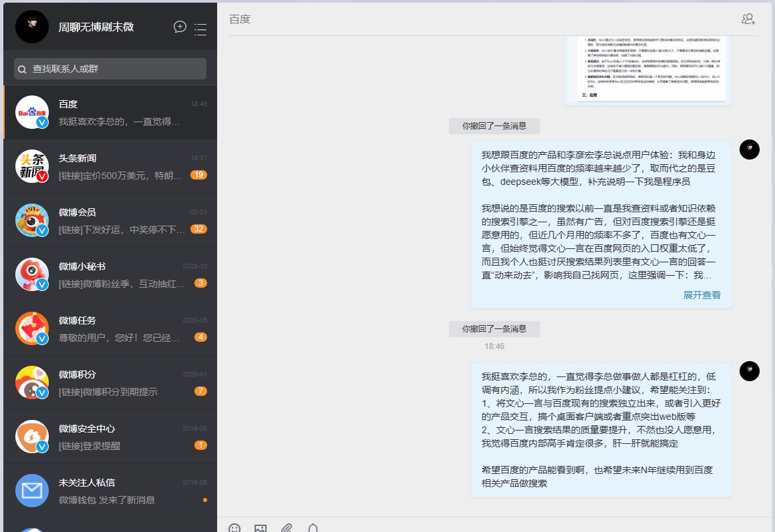Click the sender avatar beside the 18:46 message

click(x=750, y=370)
